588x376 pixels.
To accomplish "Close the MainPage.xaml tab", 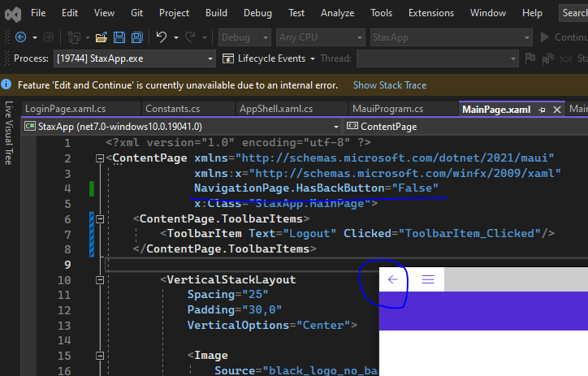I will (557, 110).
